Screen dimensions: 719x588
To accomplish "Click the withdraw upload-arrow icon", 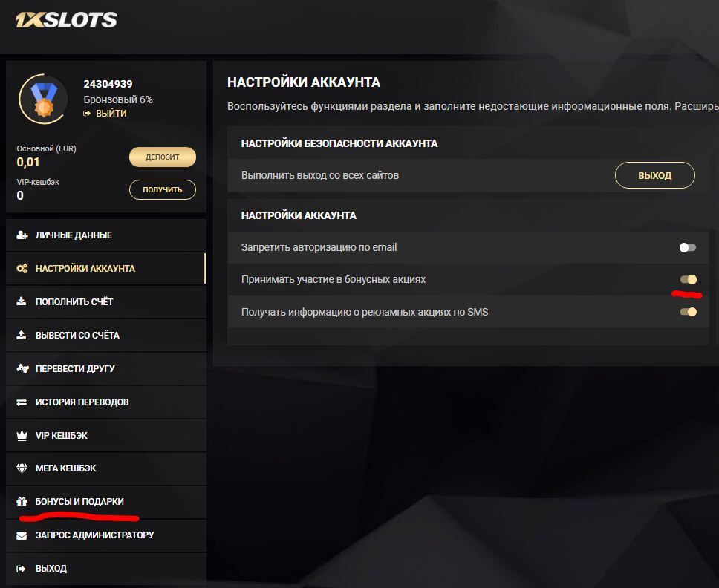I will 22,336.
